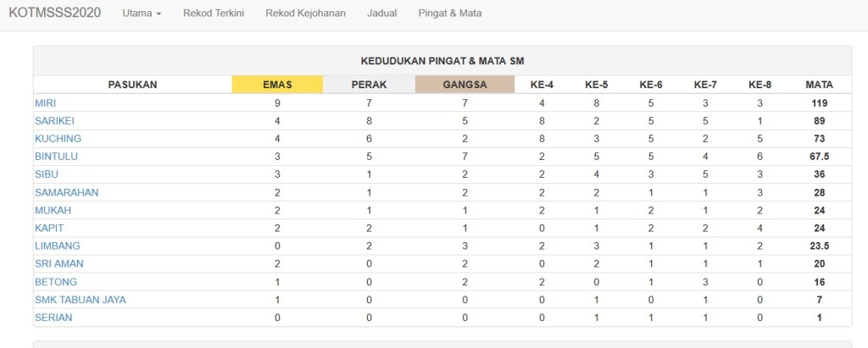The width and height of the screenshot is (868, 348).
Task: Click the yellow EMAS column header
Action: 277,85
